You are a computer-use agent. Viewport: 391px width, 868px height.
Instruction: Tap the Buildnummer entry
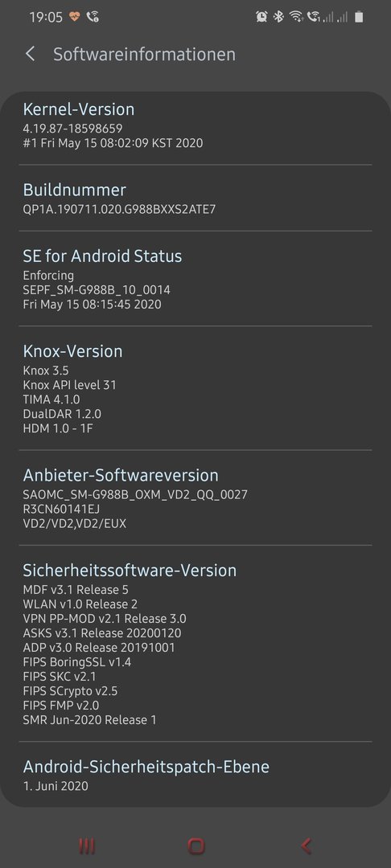195,199
